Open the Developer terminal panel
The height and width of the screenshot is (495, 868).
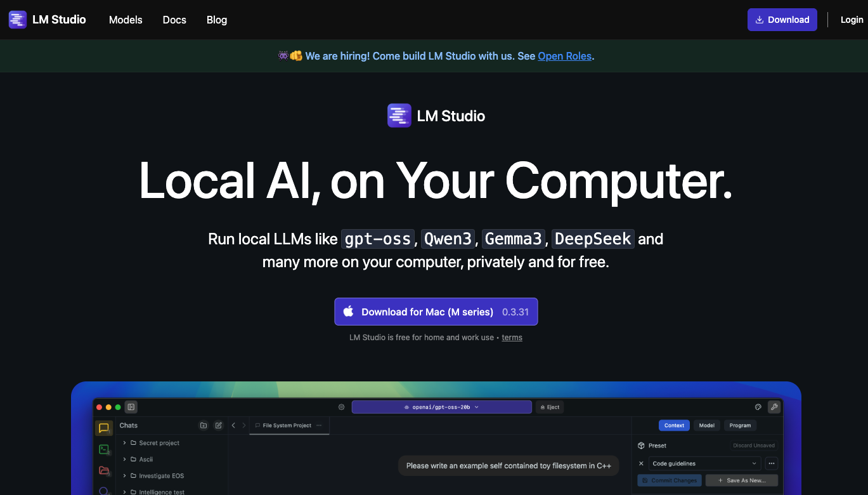pos(104,449)
